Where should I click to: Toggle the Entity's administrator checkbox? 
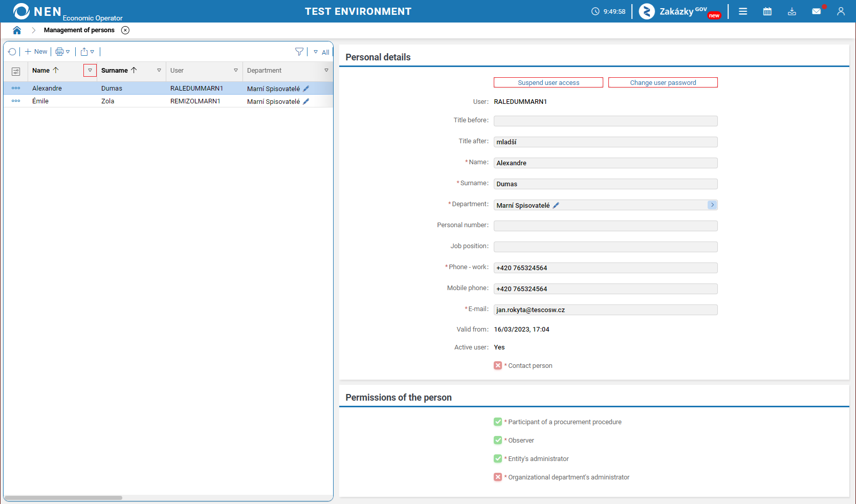click(498, 458)
